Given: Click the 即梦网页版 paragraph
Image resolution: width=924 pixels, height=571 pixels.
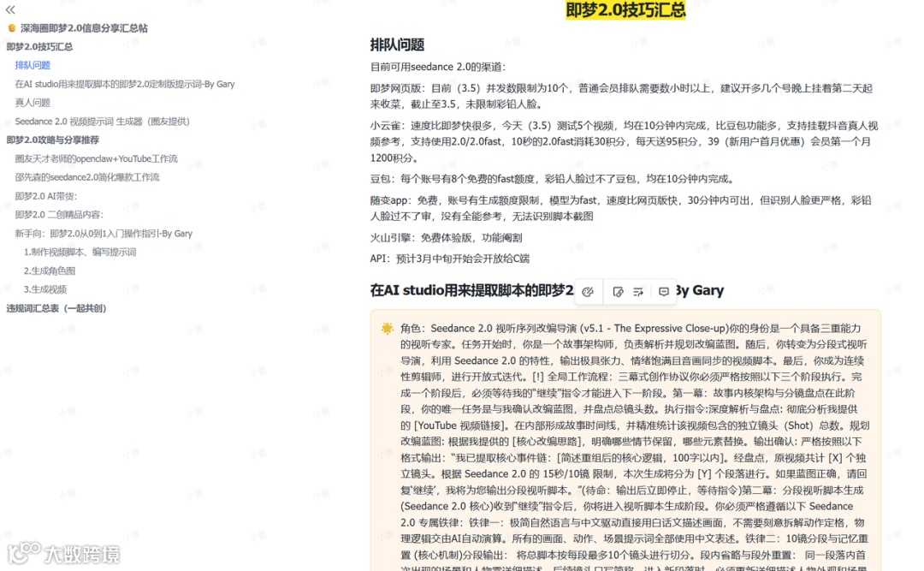Looking at the screenshot, I should [621, 96].
